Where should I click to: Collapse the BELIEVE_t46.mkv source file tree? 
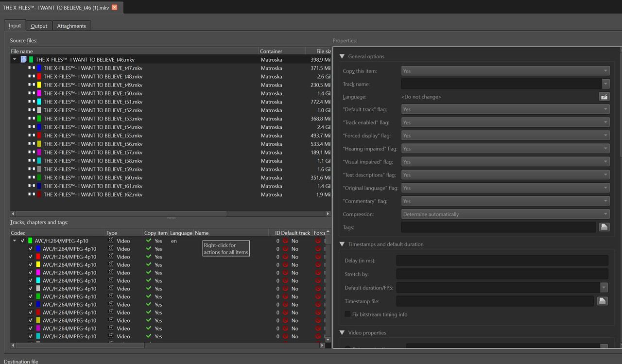[x=15, y=59]
